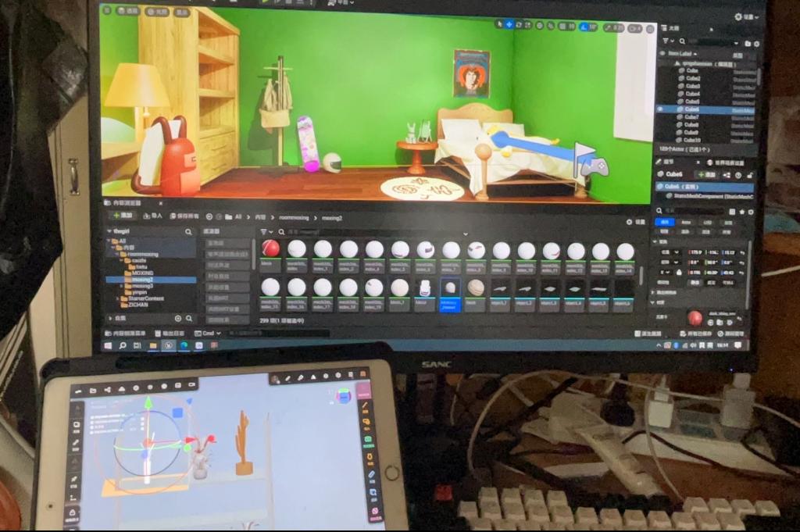Toggle visibility eye for Cube6 in Outliner
This screenshot has width=800, height=532.
click(x=661, y=109)
